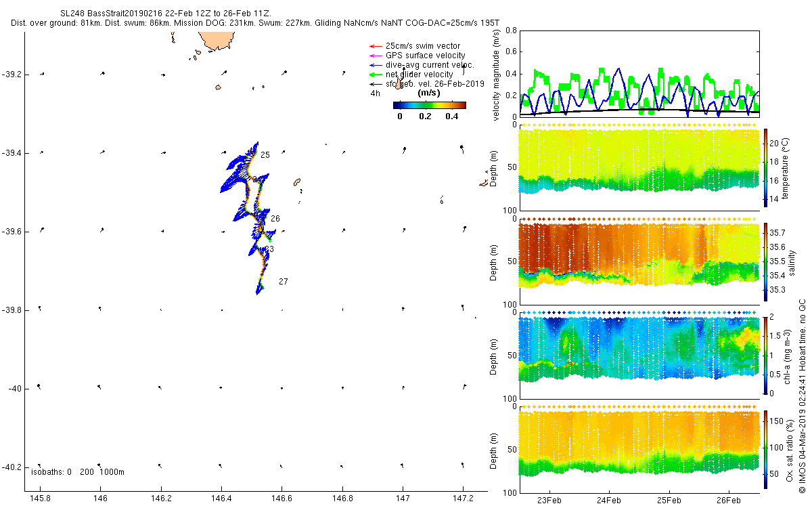Click the 25Feb date tick label

[669, 500]
